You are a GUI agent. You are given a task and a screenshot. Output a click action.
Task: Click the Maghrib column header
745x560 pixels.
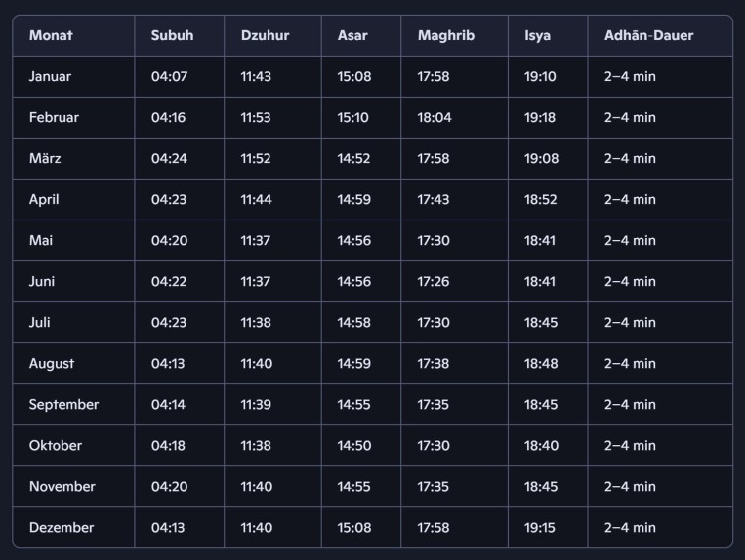(x=446, y=35)
